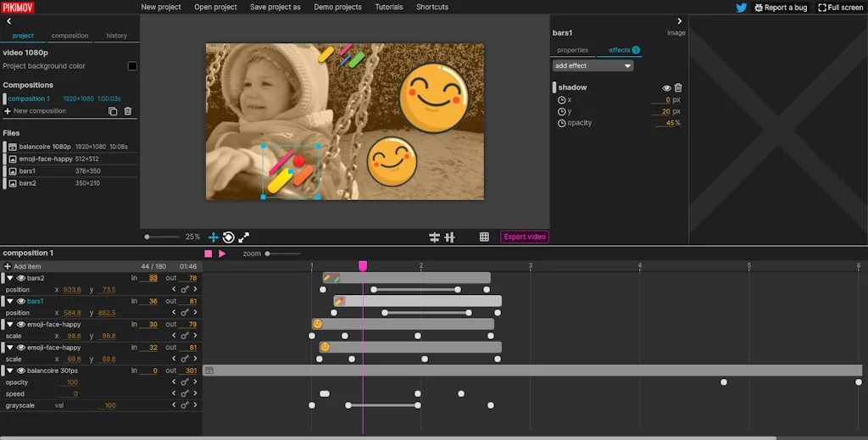This screenshot has height=440, width=868.
Task: Click the Export video button
Action: pos(525,237)
